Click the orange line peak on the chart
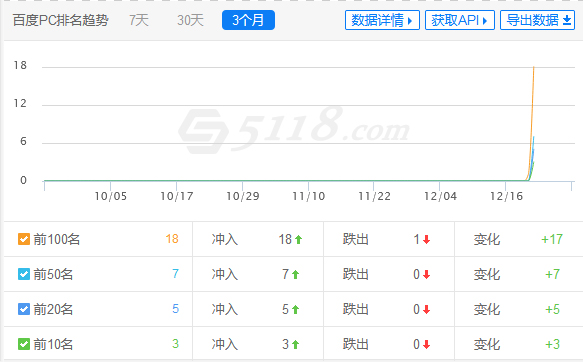This screenshot has height=362, width=583. pos(534,68)
